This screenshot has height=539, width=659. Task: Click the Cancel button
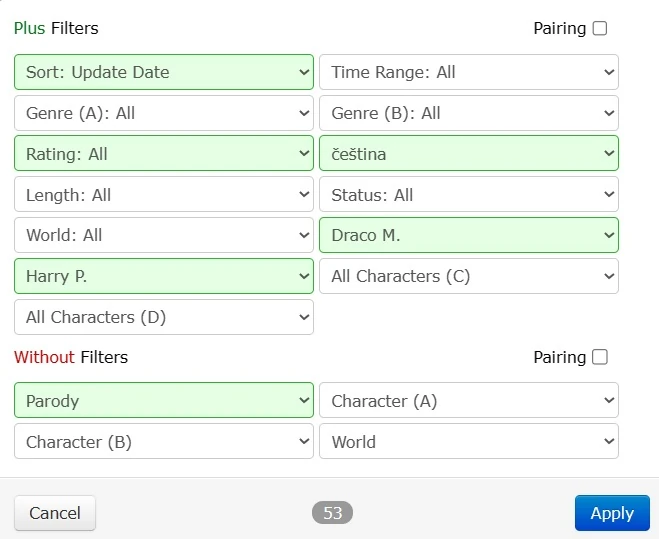pos(55,513)
